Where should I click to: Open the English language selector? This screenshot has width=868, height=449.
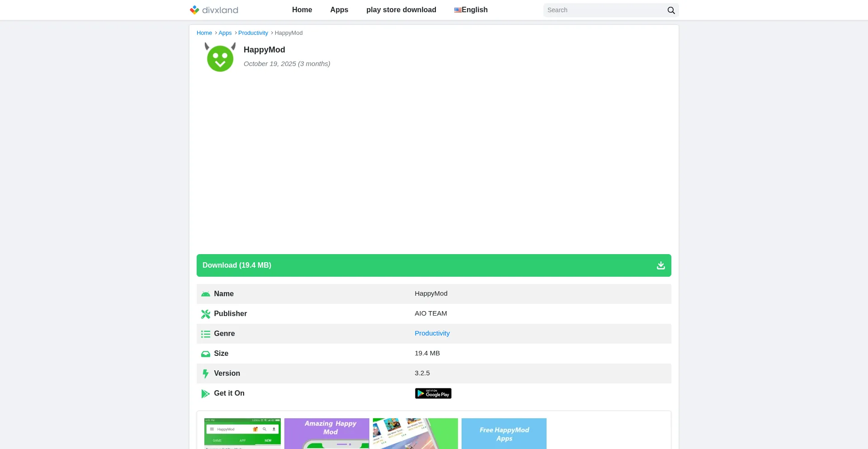point(471,10)
